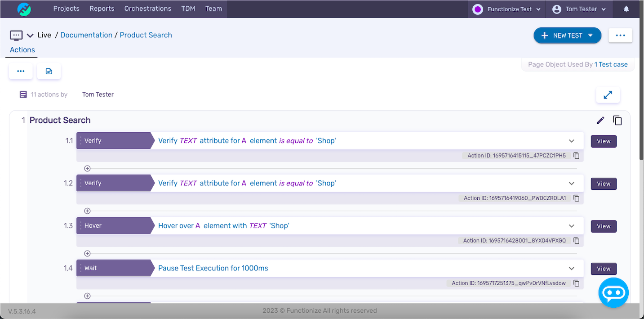
Task: Open the environment chevron beside Live
Action: 30,36
